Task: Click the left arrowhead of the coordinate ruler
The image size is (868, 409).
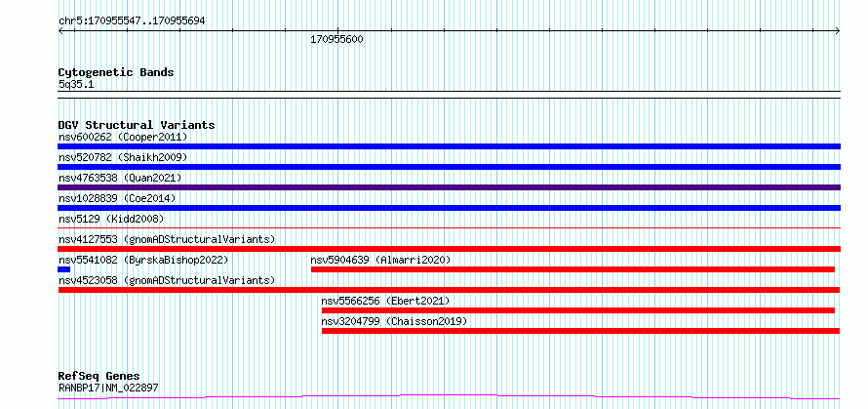Action: (x=61, y=31)
